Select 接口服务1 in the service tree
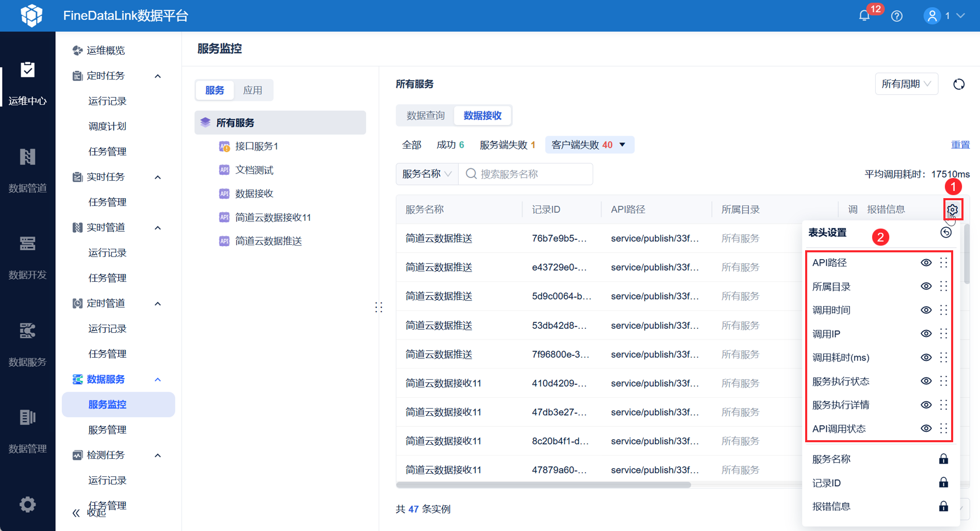980x531 pixels. tap(256, 147)
